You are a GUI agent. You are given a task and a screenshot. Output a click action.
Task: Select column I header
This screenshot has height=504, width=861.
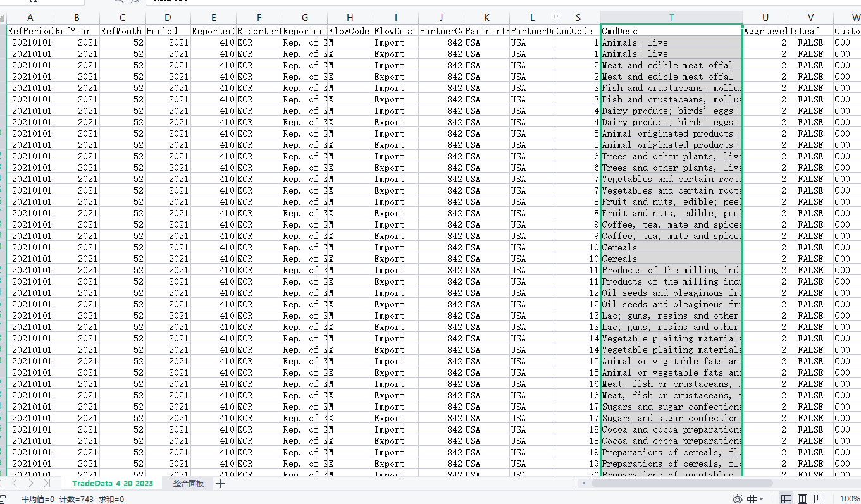click(x=395, y=18)
